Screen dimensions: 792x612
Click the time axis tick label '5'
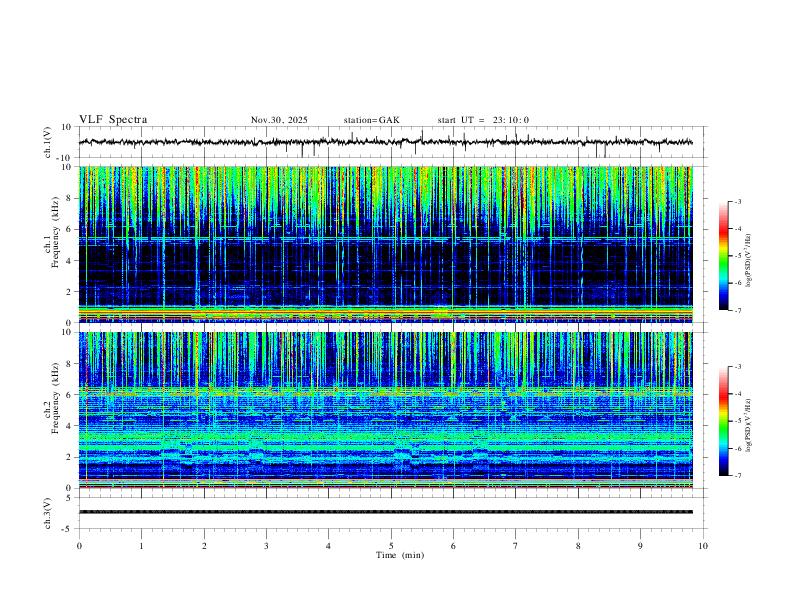click(391, 546)
